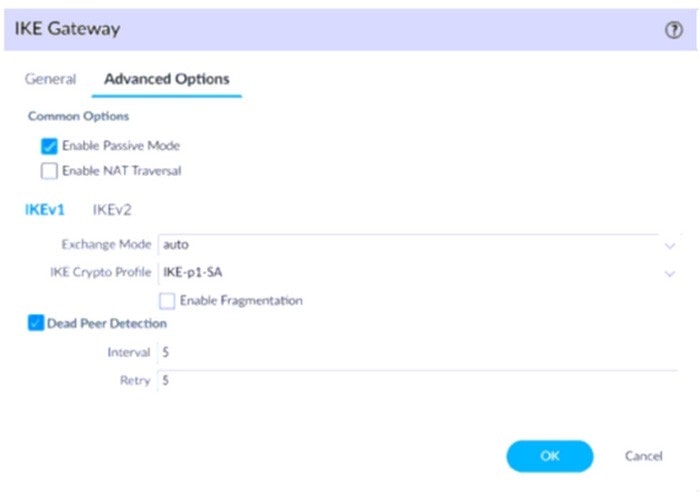Open the IKE Crypto Profile dropdown arrow

click(670, 274)
